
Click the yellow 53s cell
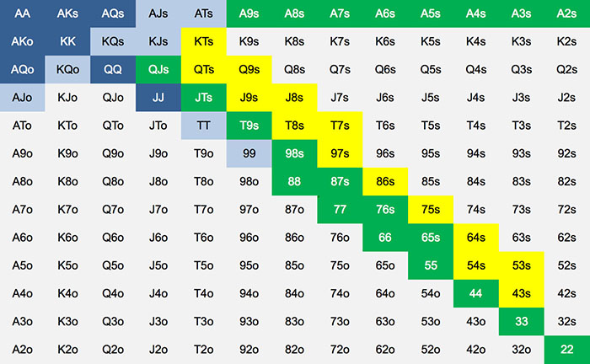[x=522, y=265]
